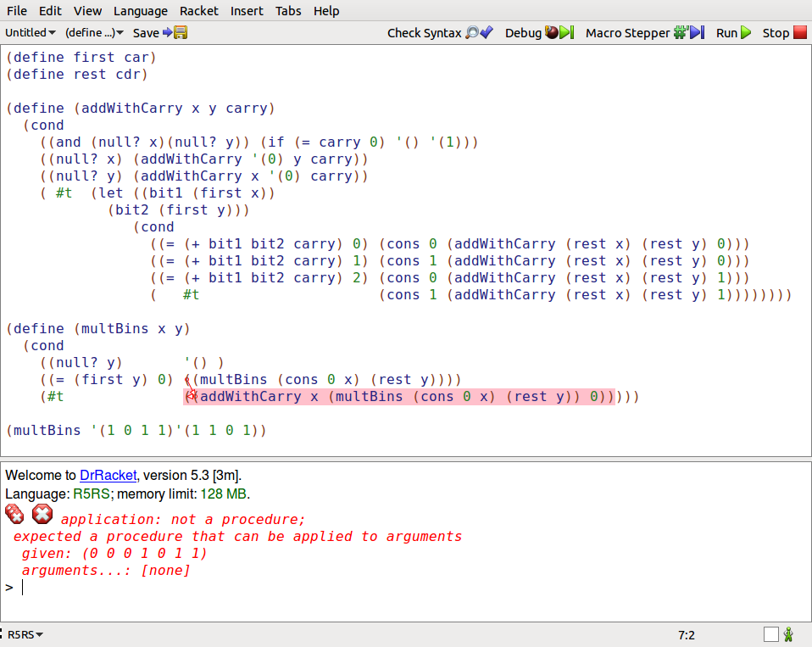The width and height of the screenshot is (812, 647).
Task: Run Check Syntax on the program
Action: [439, 33]
